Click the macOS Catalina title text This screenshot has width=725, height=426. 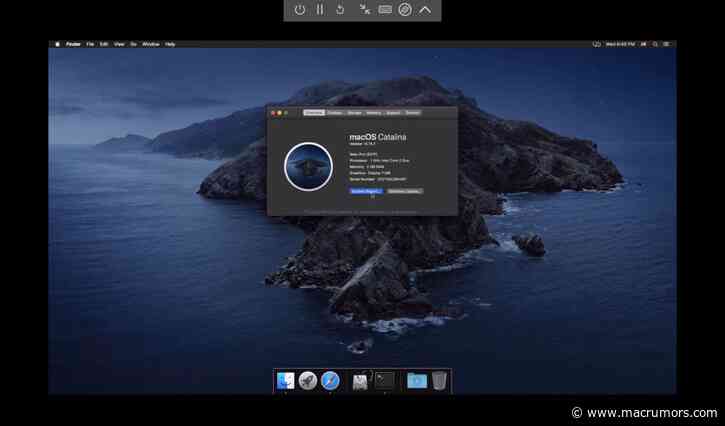pyautogui.click(x=378, y=137)
